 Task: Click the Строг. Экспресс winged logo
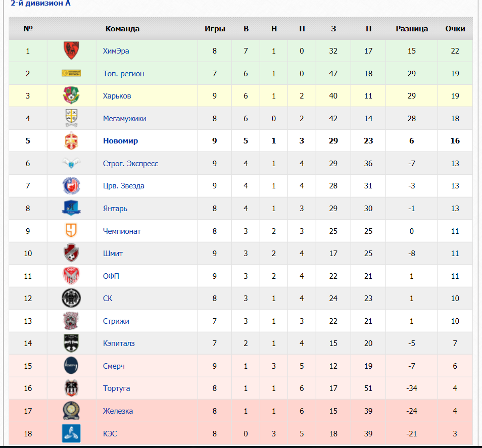[71, 163]
